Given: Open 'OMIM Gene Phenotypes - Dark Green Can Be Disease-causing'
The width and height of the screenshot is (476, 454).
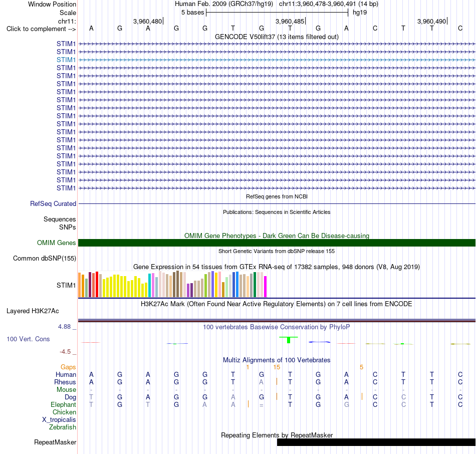Looking at the screenshot, I should tap(277, 236).
